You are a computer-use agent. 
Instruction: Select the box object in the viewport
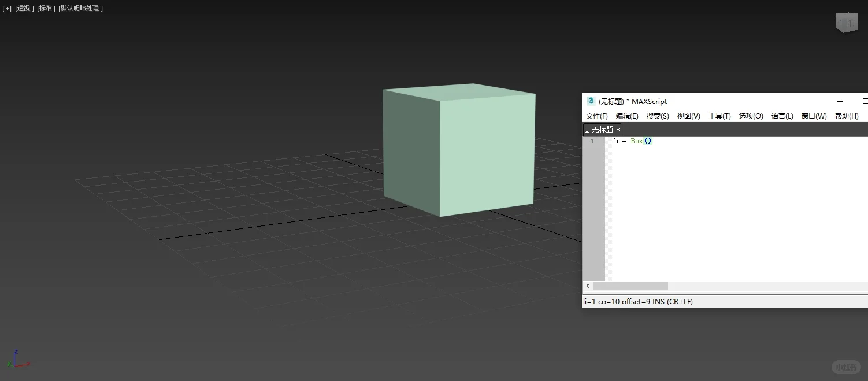click(x=458, y=150)
